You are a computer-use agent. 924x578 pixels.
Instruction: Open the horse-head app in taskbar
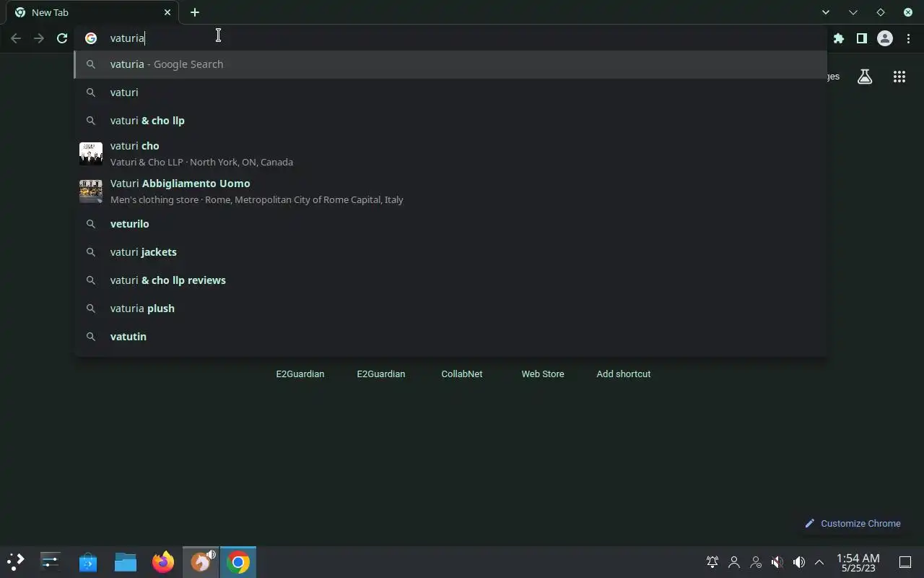(201, 561)
